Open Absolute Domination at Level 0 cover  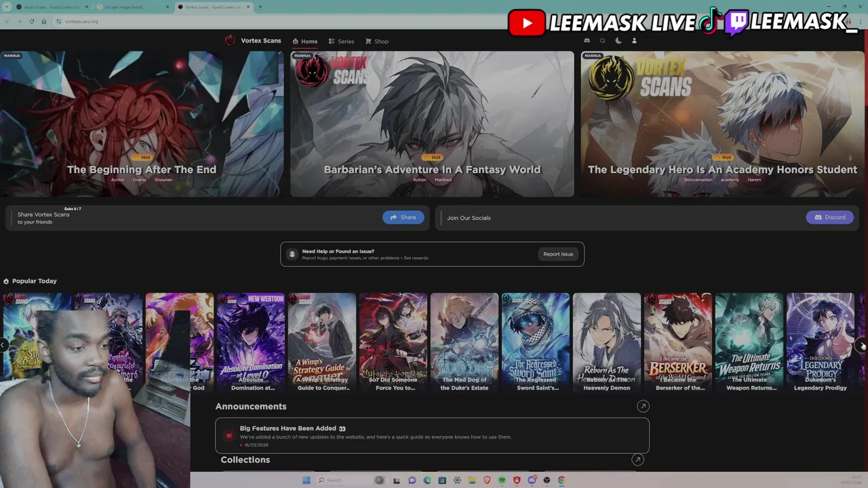click(x=251, y=342)
